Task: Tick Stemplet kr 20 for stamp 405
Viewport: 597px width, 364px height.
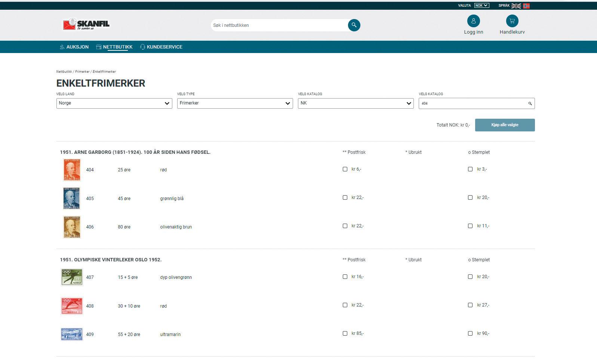Action: (470, 197)
